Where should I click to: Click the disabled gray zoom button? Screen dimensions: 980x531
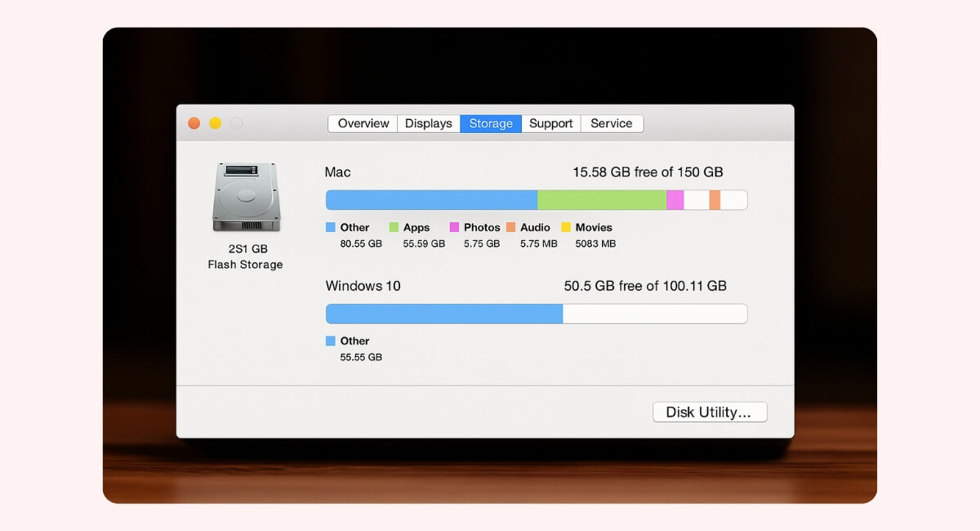pyautogui.click(x=237, y=123)
